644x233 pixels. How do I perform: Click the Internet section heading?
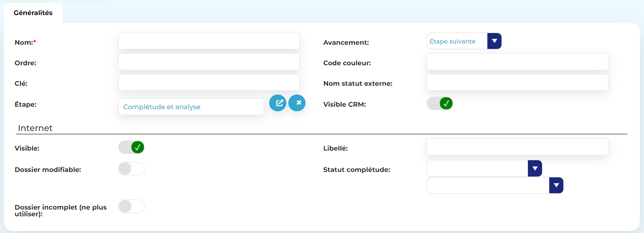click(35, 128)
